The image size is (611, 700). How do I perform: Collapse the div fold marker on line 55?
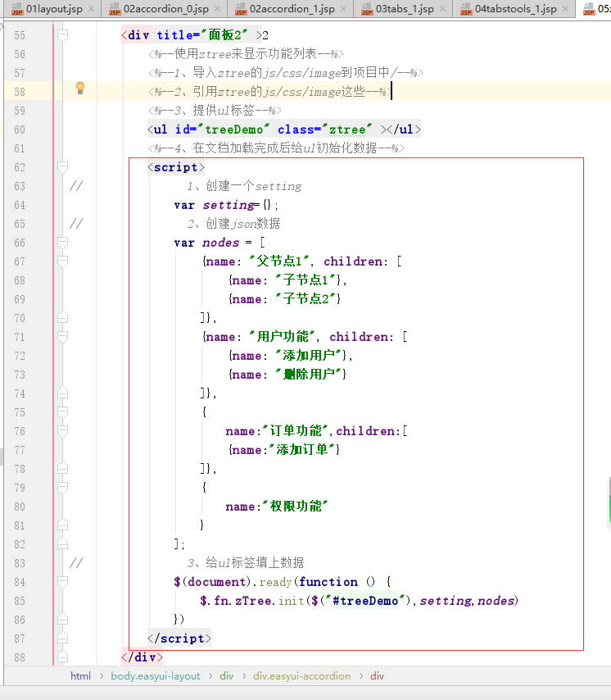pos(63,34)
